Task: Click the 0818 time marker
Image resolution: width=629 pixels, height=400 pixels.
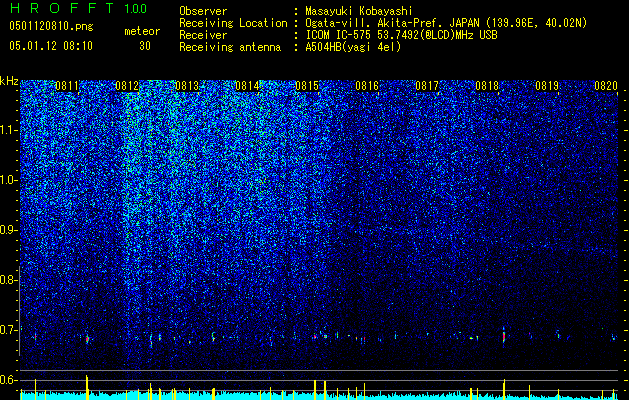Action: [x=487, y=86]
